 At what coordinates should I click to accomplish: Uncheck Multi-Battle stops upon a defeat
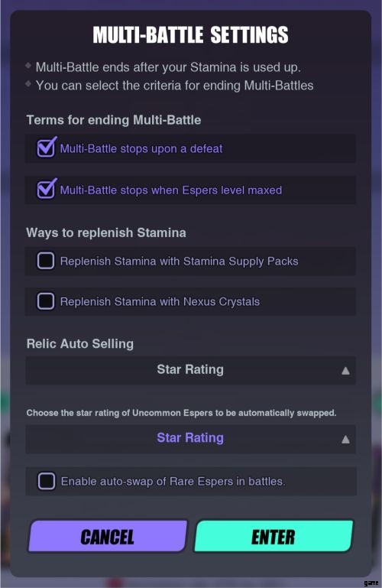pyautogui.click(x=46, y=148)
